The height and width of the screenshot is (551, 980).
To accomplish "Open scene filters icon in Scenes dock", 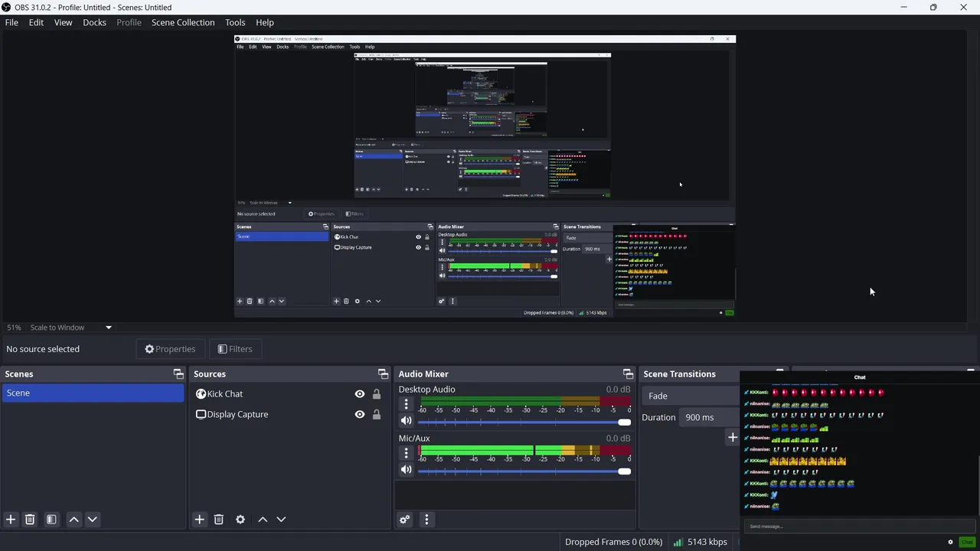I will [x=51, y=519].
